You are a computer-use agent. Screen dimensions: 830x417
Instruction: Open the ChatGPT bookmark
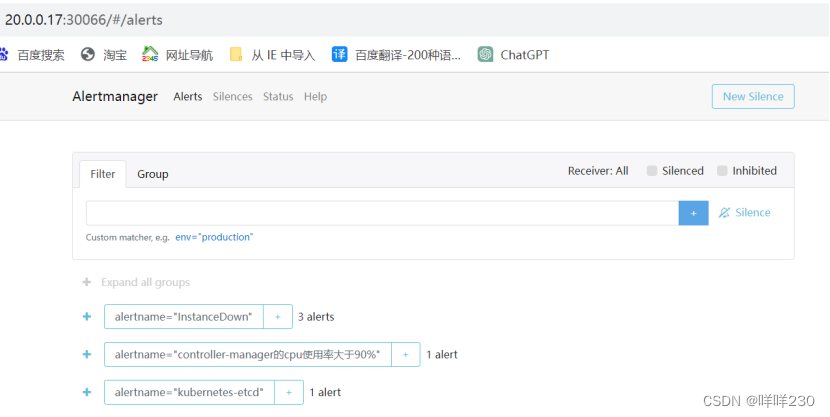[513, 55]
